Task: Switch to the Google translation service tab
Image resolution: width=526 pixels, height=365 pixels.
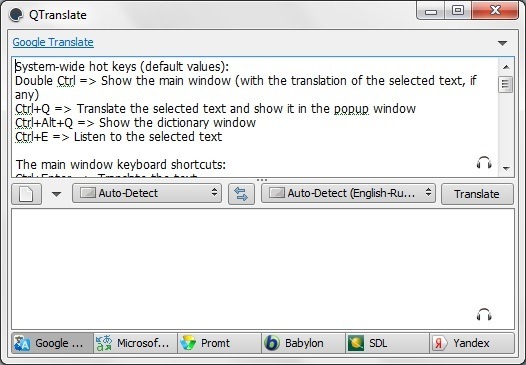Action: pyautogui.click(x=52, y=343)
